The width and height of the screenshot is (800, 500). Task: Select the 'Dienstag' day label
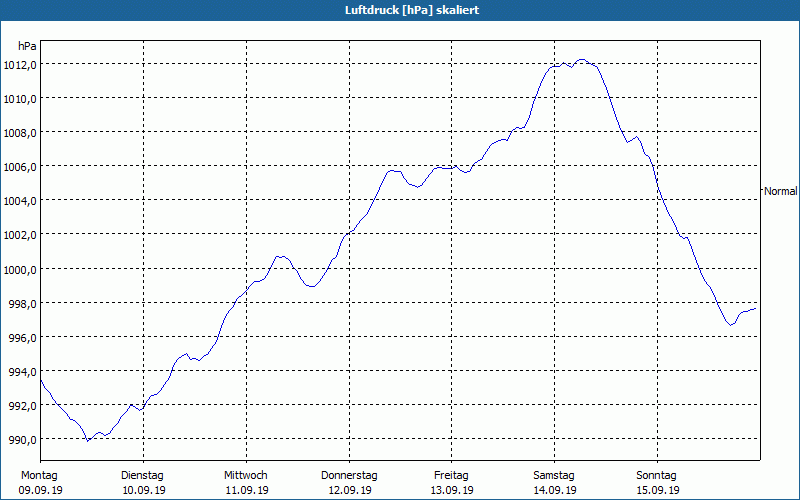pyautogui.click(x=142, y=476)
